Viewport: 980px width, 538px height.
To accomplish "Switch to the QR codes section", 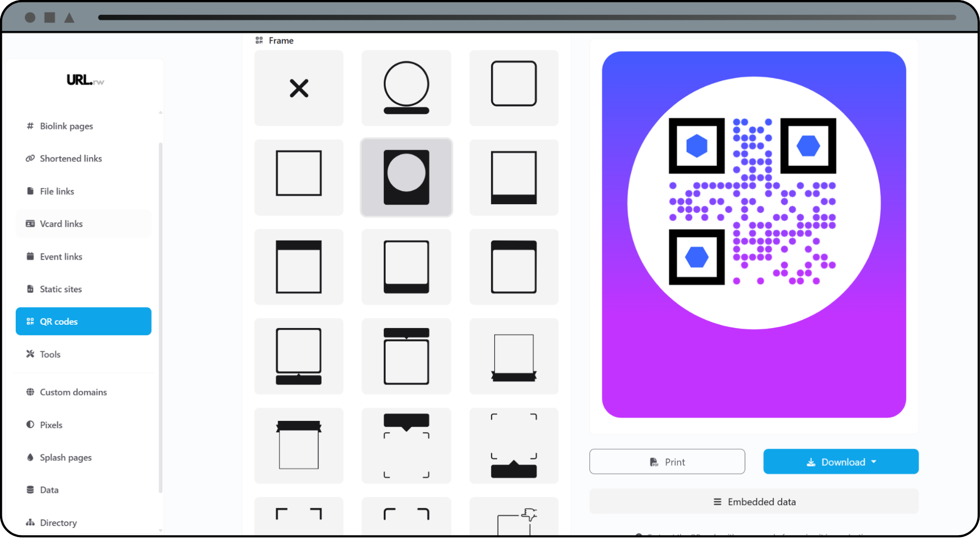I will [59, 321].
